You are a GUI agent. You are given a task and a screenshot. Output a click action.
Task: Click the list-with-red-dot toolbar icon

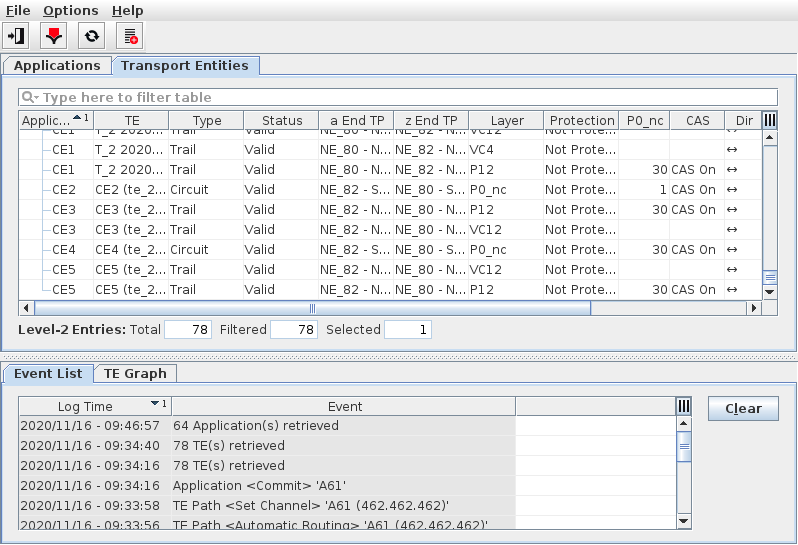click(x=129, y=36)
